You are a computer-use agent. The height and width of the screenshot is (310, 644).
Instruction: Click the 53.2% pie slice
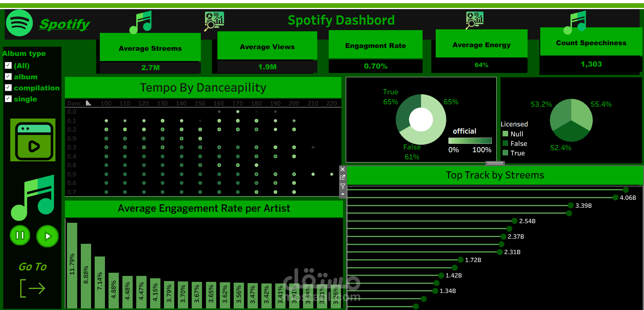(561, 113)
